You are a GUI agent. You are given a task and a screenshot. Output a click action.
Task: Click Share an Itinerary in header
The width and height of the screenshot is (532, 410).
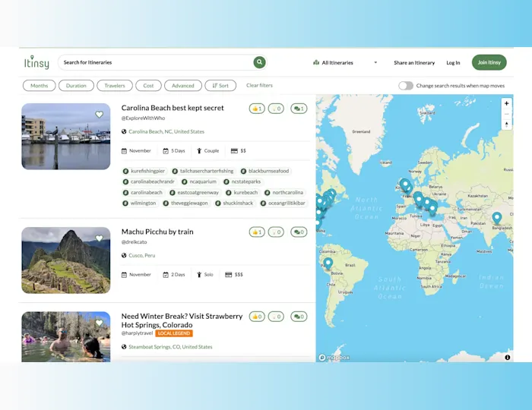point(414,63)
